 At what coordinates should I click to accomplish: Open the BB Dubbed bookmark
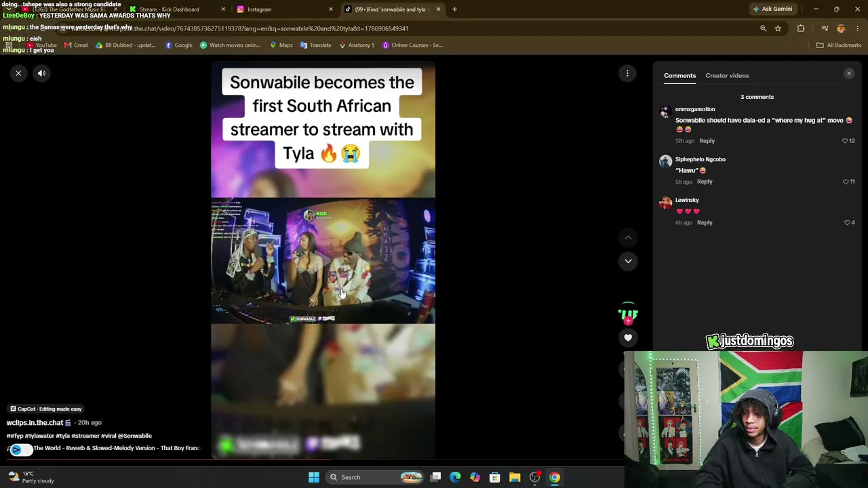click(125, 45)
